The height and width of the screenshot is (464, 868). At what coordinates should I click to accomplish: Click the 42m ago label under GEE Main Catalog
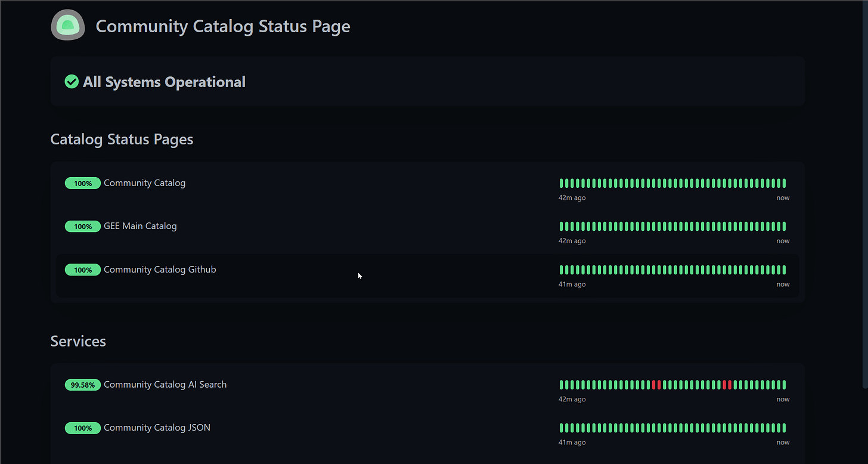572,241
